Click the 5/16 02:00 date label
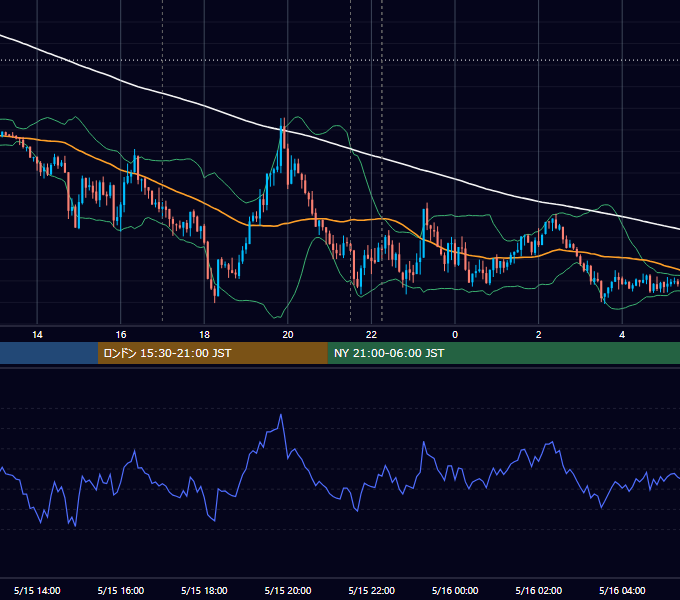Screen dimensions: 680x600 point(539,590)
